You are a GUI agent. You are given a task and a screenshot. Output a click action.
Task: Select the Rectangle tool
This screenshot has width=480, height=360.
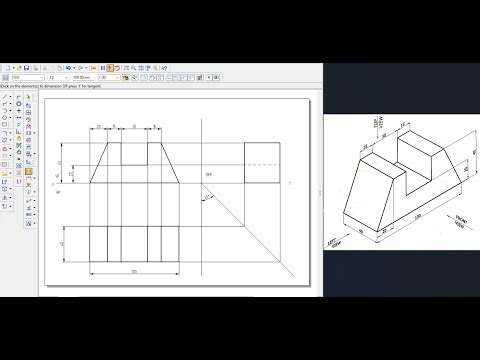pos(5,124)
